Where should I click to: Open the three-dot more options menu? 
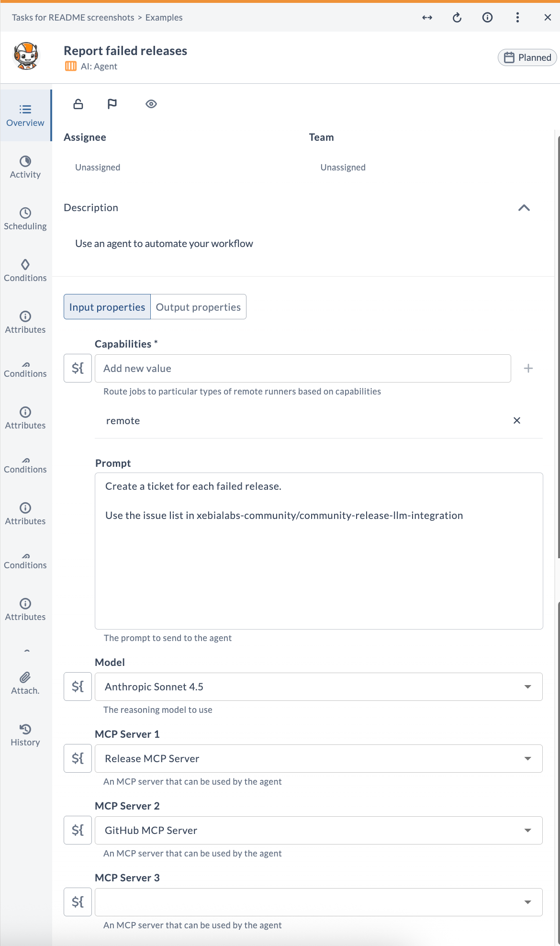pos(517,18)
